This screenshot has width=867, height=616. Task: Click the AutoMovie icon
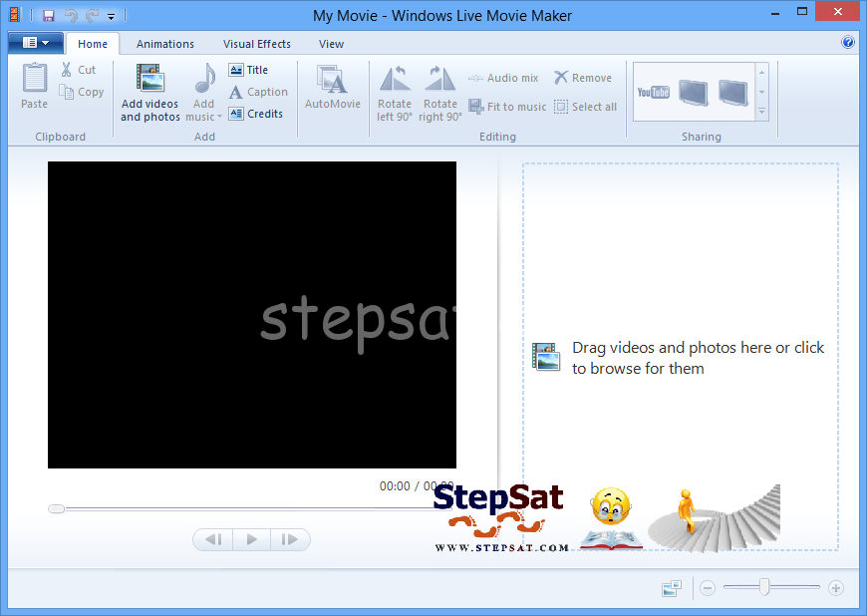[332, 80]
